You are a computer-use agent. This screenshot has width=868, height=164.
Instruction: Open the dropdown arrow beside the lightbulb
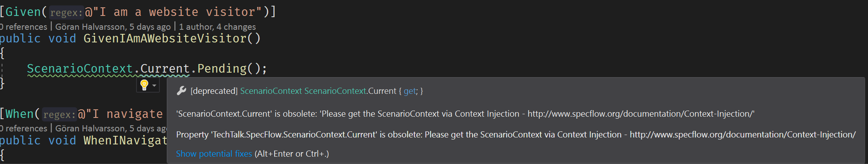pos(154,86)
